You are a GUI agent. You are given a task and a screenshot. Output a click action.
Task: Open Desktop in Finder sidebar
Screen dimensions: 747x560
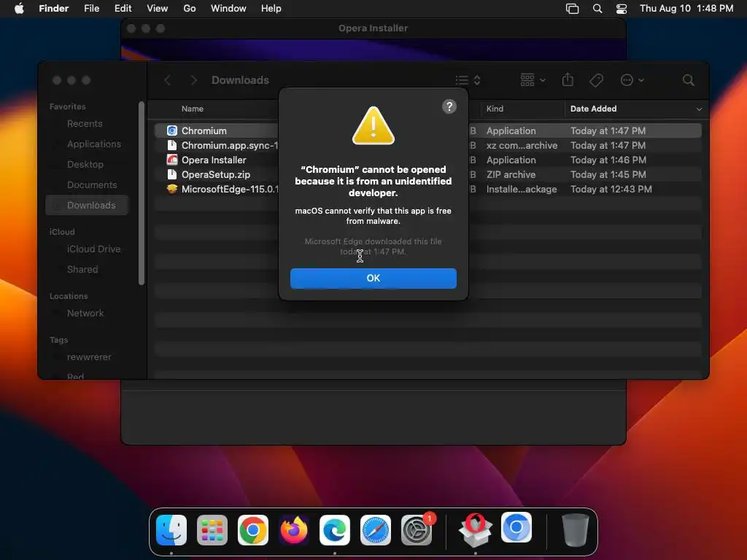tap(85, 165)
